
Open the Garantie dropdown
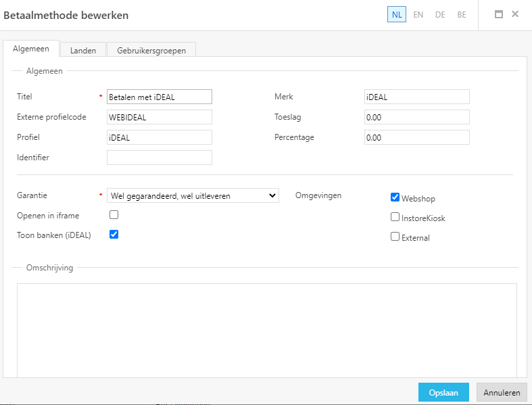pyautogui.click(x=193, y=195)
